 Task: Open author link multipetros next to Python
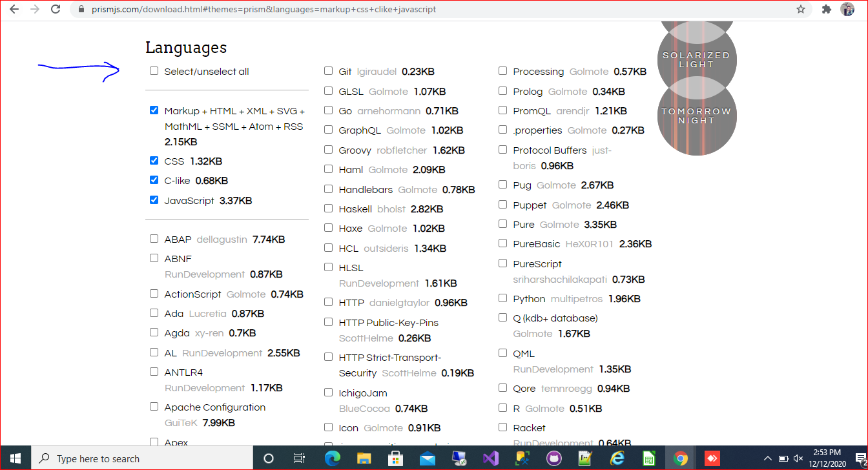576,299
